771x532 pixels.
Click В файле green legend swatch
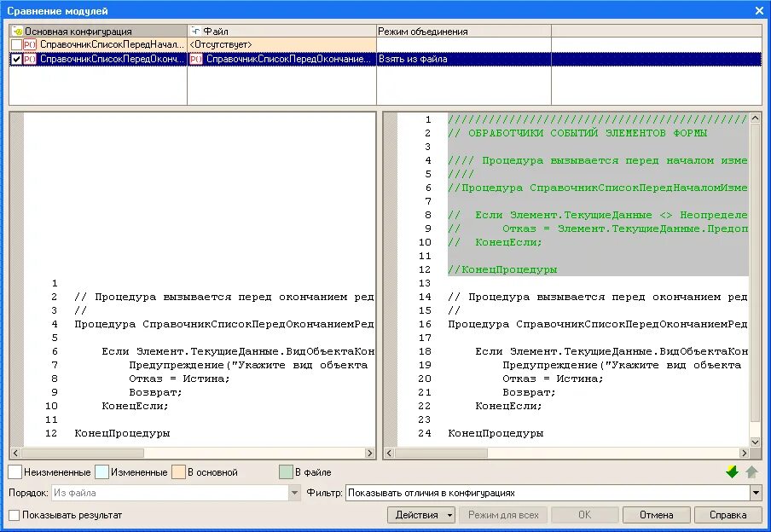tap(287, 472)
